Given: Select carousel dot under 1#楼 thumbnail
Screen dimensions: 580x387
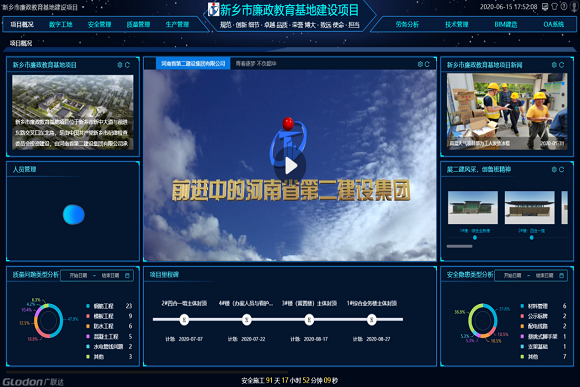Looking at the screenshot, I should click(x=475, y=238).
